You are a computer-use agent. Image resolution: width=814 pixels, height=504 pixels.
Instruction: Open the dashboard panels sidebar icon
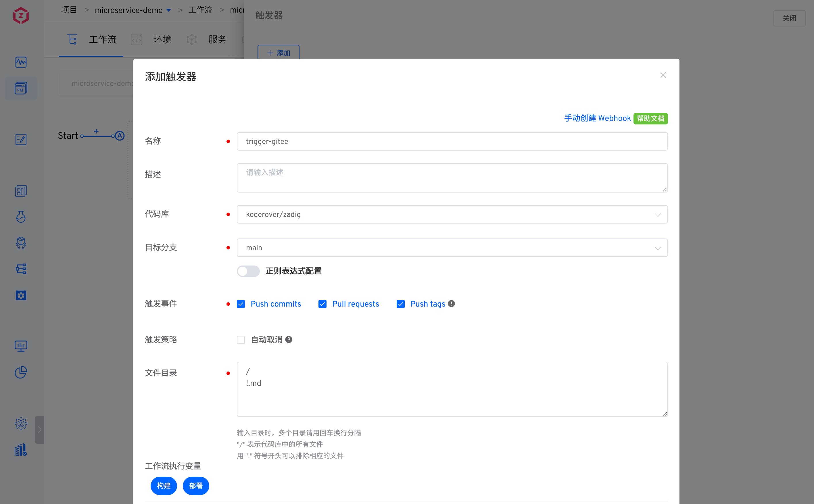pos(21,191)
